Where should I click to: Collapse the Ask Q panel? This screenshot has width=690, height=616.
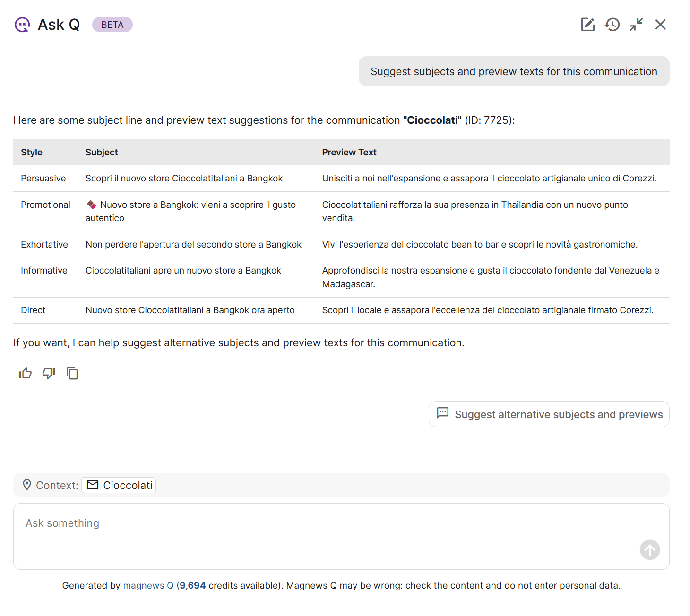[x=636, y=25]
